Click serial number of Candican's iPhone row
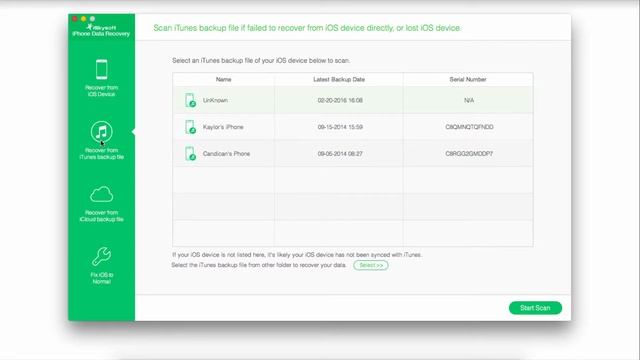640x360 pixels. 469,154
